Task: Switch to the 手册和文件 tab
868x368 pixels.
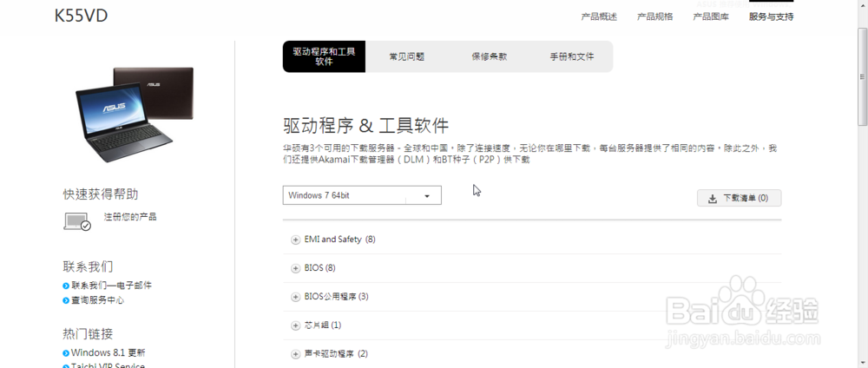Action: (572, 56)
